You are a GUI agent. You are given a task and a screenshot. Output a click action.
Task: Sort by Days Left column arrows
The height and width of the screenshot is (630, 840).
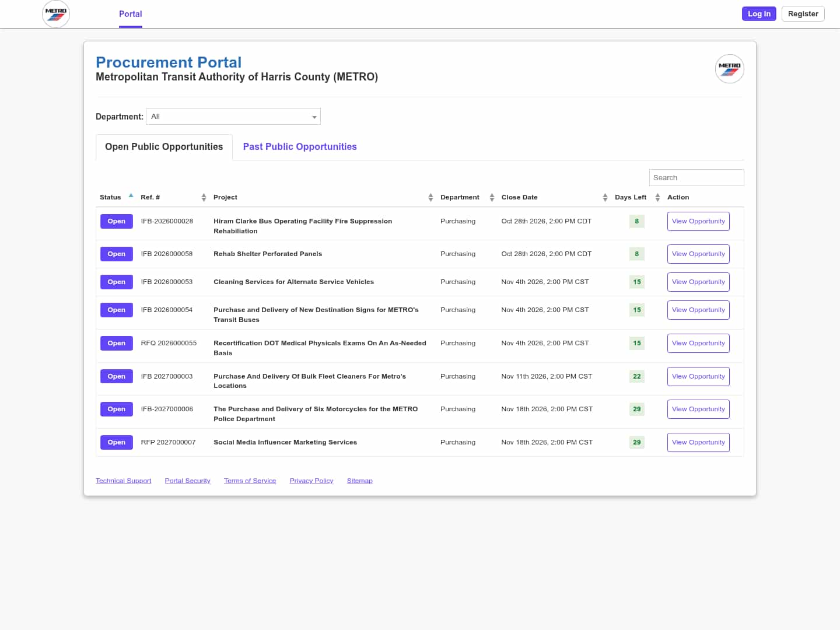(657, 198)
